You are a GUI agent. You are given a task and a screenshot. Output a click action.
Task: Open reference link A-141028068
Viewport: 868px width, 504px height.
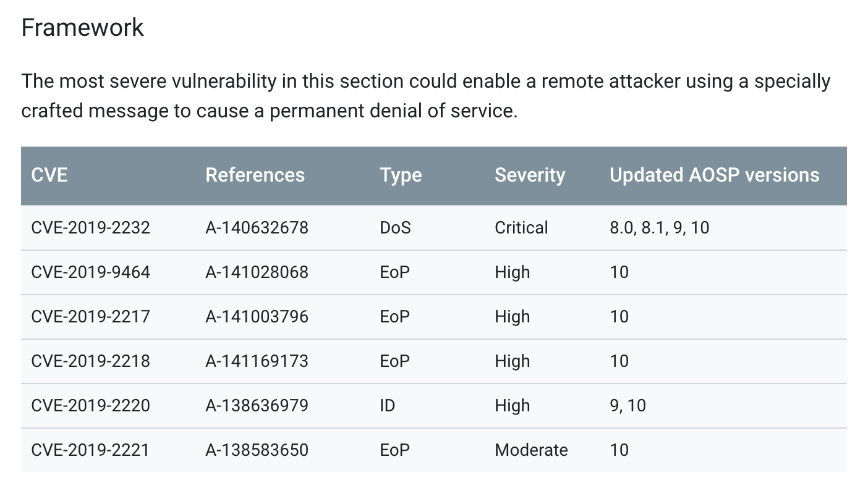[x=257, y=272]
